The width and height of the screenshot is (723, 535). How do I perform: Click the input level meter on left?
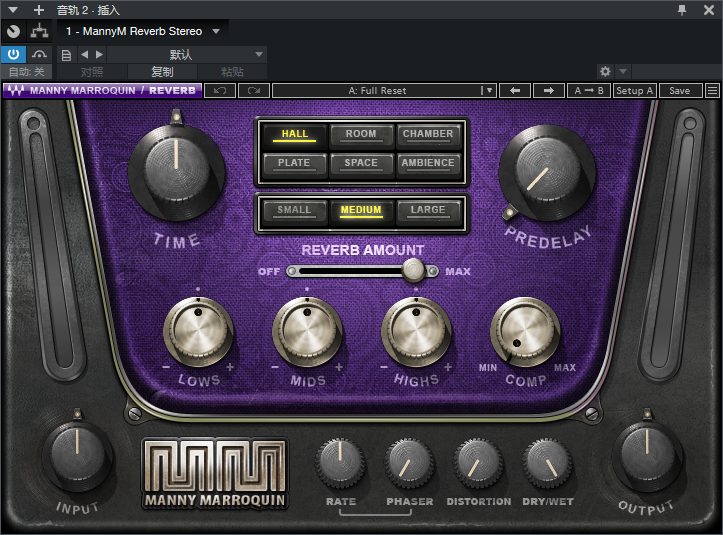pos(51,244)
